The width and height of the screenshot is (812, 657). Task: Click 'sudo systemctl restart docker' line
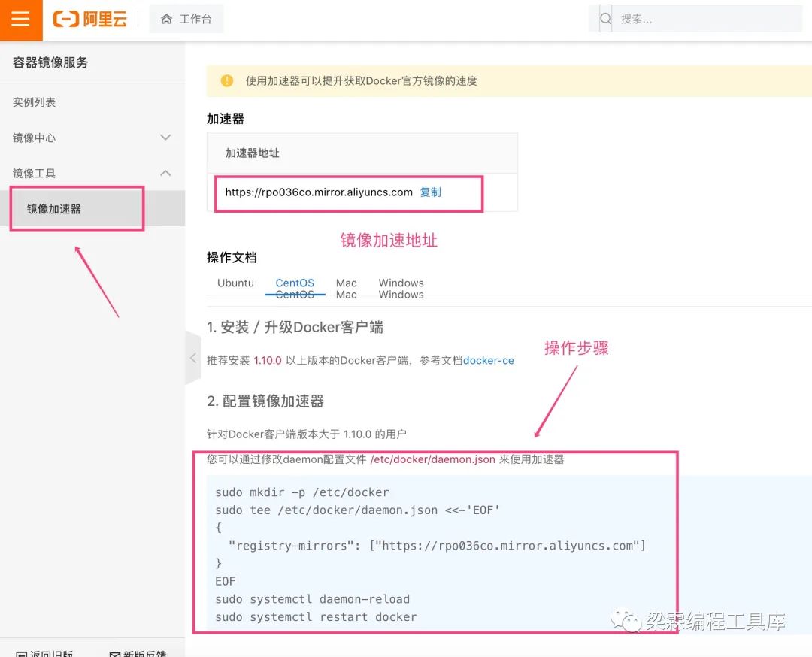point(316,617)
